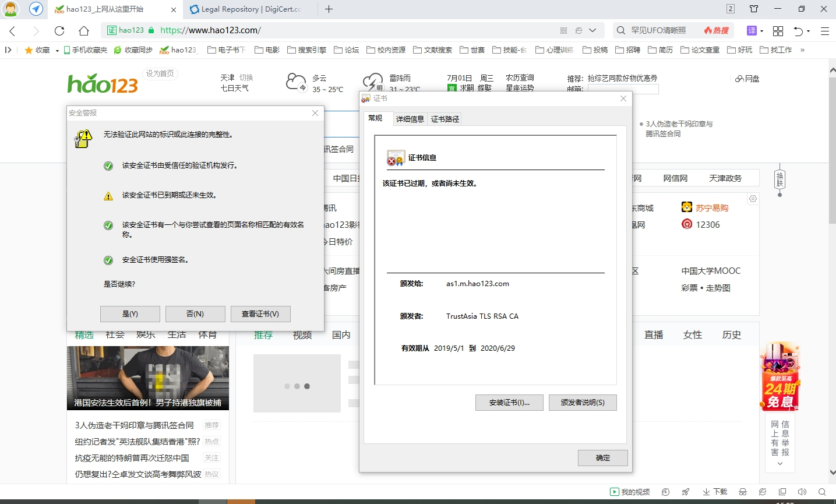This screenshot has width=836, height=504.
Task: Open the blue navigation arrow icon
Action: [x=36, y=9]
